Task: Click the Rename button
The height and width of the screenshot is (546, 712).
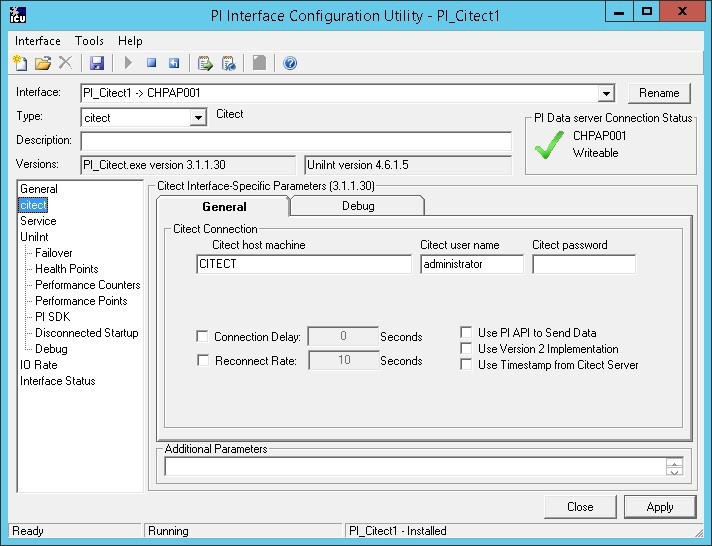Action: [x=659, y=93]
